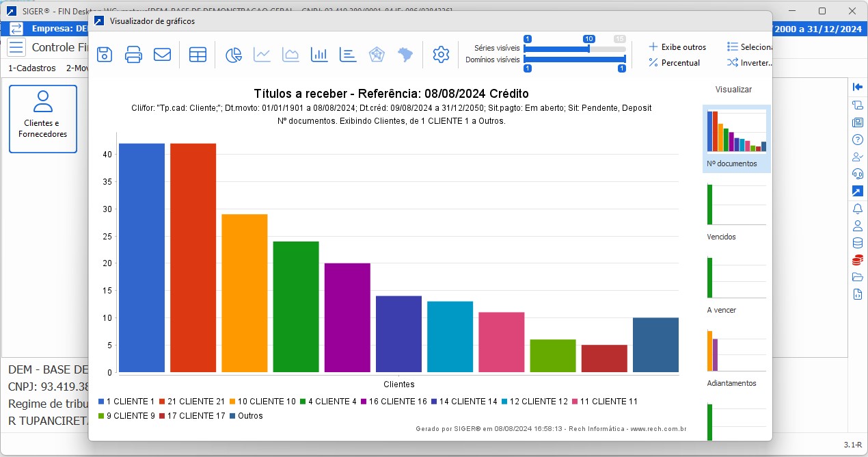This screenshot has height=457, width=868.
Task: Click the Séries visíveis slider handle
Action: [x=589, y=49]
